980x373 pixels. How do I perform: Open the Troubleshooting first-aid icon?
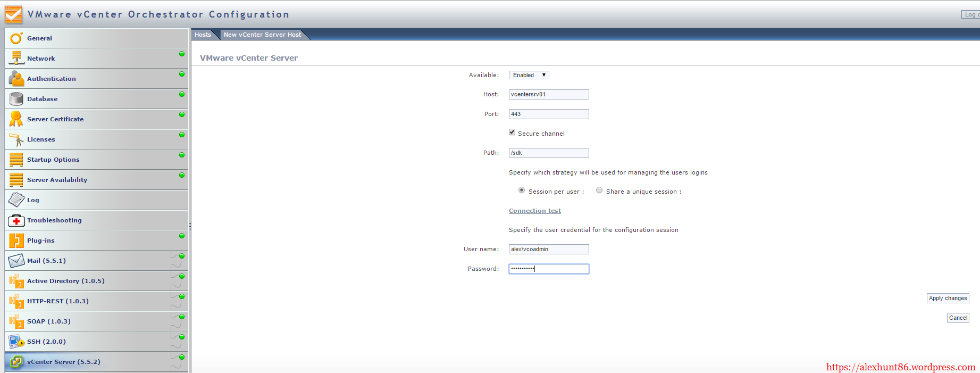pyautogui.click(x=16, y=220)
